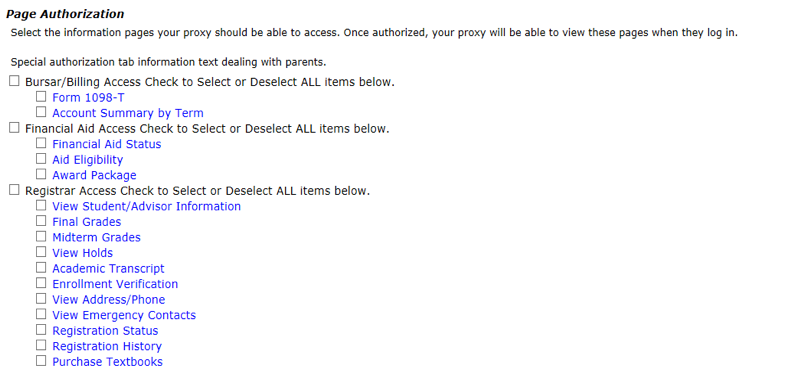Check the Financial Aid Status box
The width and height of the screenshot is (795, 370).
coord(41,143)
